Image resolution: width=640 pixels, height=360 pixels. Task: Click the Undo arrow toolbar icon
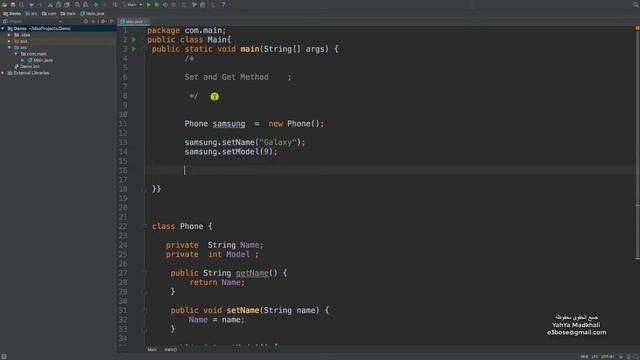pos(31,4)
